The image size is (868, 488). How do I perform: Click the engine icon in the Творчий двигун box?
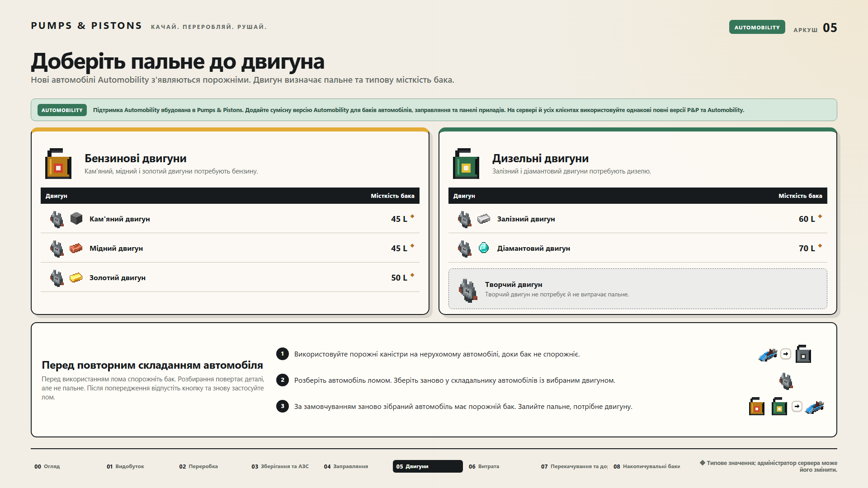(x=468, y=290)
